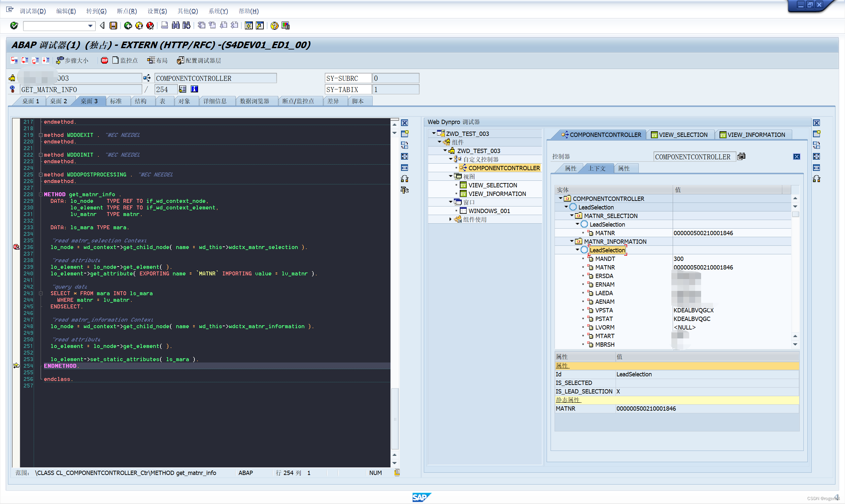Collapse the get_matnr_info method fold at line 228
This screenshot has width=845, height=504.
(x=40, y=195)
